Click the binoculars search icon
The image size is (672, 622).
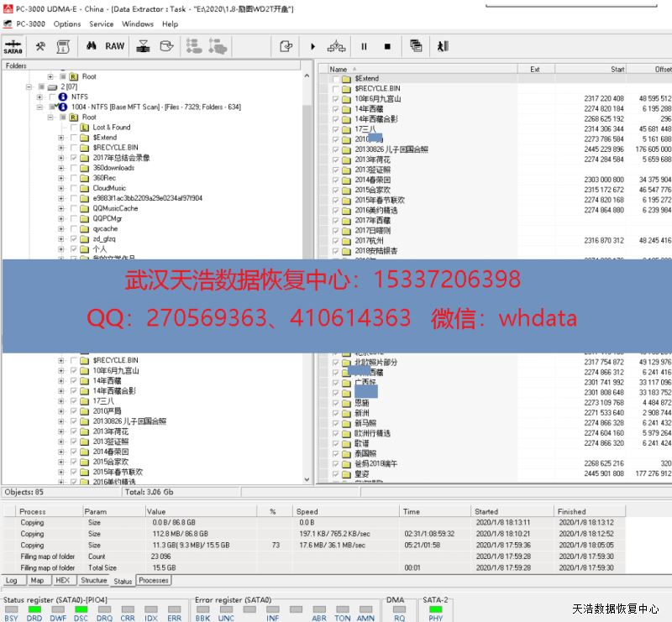tap(93, 46)
